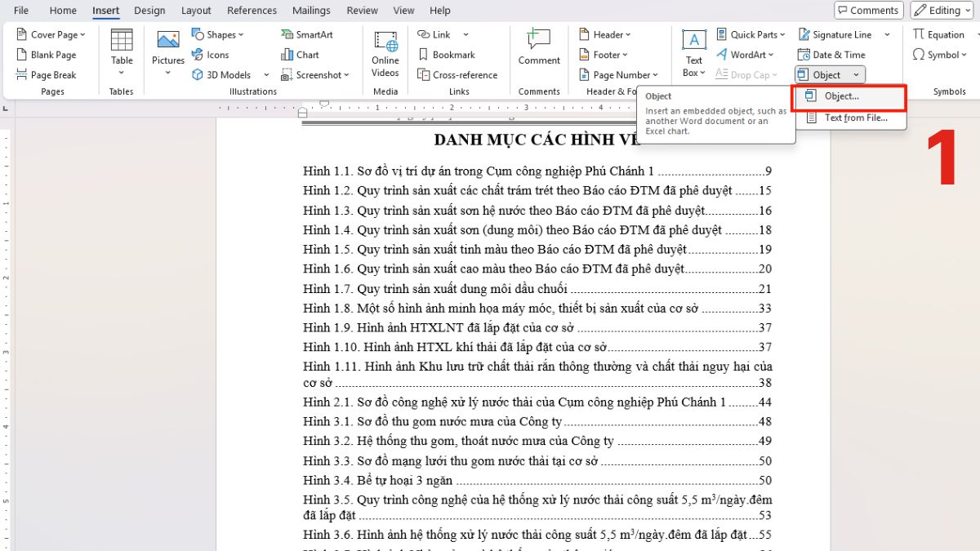Insert a Blank Page
Viewport: 980px width, 551px height.
tap(47, 55)
